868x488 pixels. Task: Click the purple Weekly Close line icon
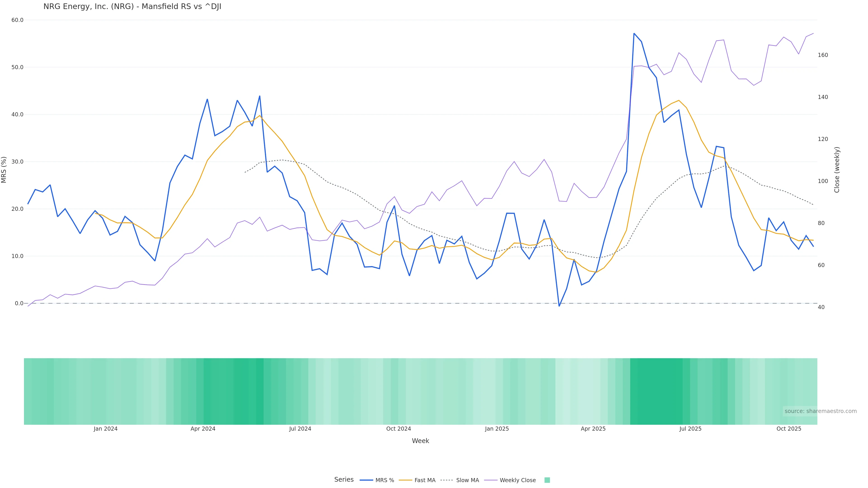point(491,480)
